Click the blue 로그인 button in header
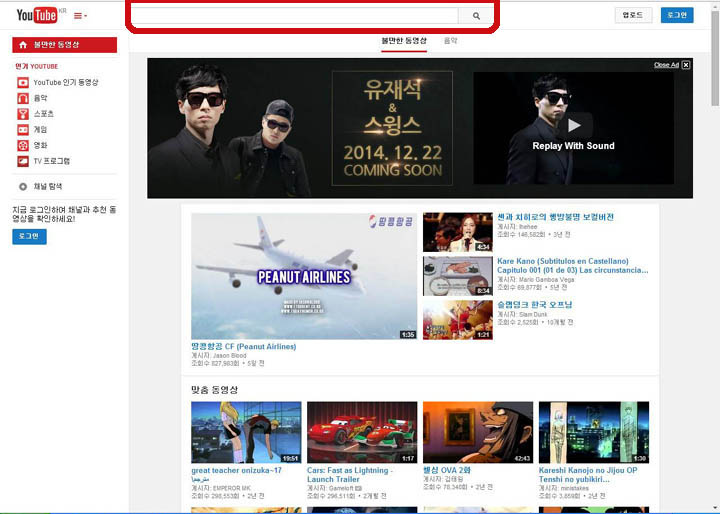Image resolution: width=720 pixels, height=514 pixels. tap(677, 15)
